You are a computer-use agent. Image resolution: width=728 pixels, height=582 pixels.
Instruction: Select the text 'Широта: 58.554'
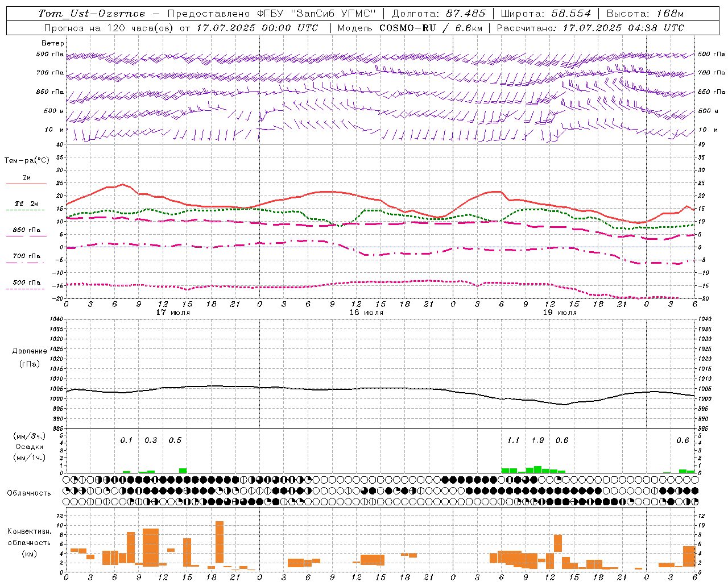click(545, 14)
